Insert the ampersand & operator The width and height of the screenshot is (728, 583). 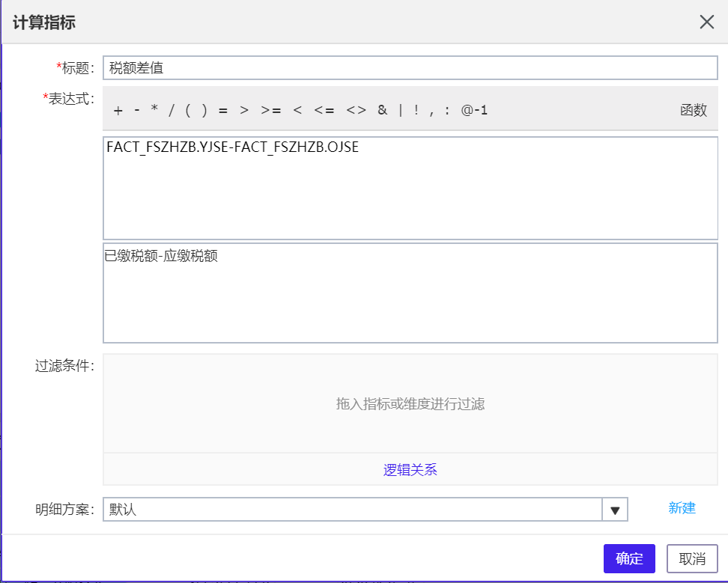point(382,110)
